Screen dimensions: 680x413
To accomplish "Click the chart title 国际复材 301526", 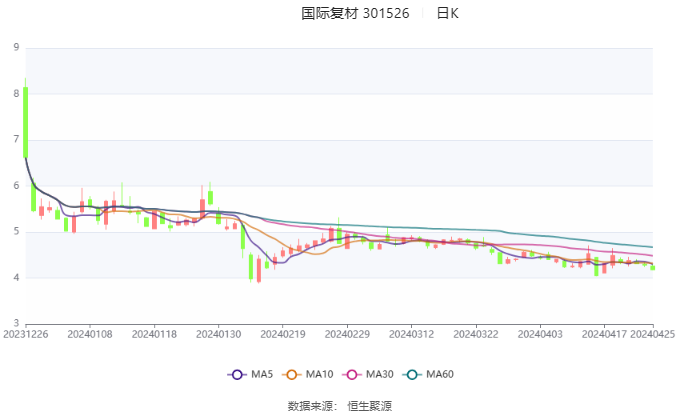I will pyautogui.click(x=355, y=13).
